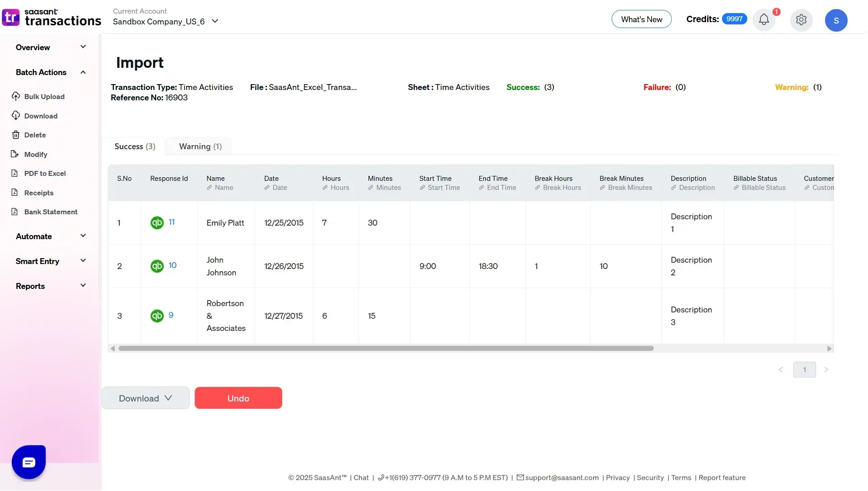Image resolution: width=868 pixels, height=491 pixels.
Task: Click link icon under Date column header
Action: tap(267, 188)
